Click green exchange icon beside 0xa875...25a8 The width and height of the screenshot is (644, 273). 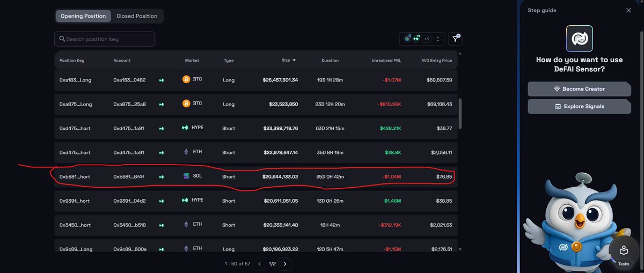pos(161,104)
